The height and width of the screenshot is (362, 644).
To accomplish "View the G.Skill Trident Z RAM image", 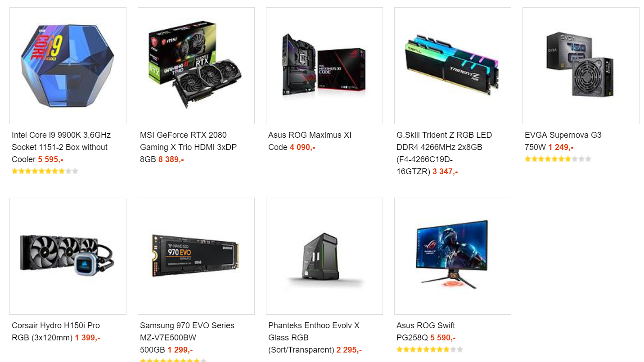I will coord(453,66).
